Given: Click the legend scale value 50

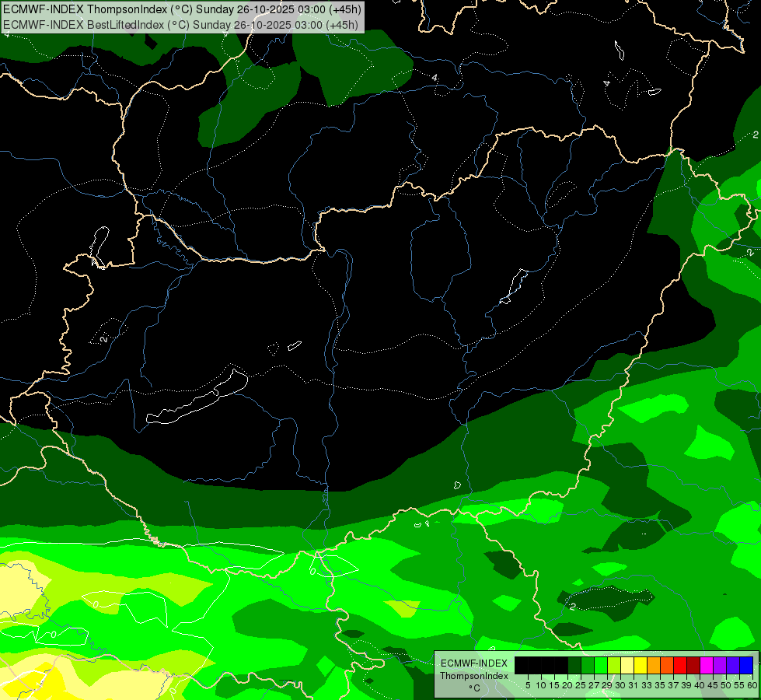Looking at the screenshot, I should [x=726, y=685].
